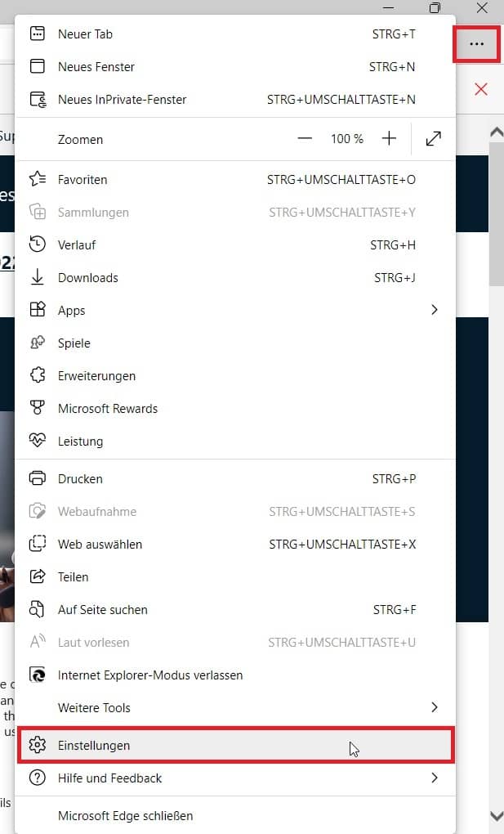The width and height of the screenshot is (504, 834).
Task: Click the Drucken printer icon
Action: (38, 479)
